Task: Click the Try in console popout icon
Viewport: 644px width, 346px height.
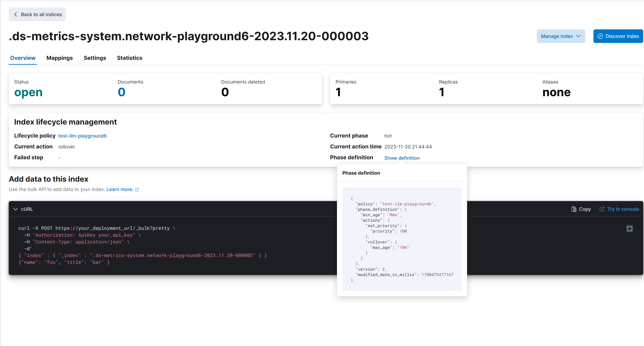Action: point(602,209)
